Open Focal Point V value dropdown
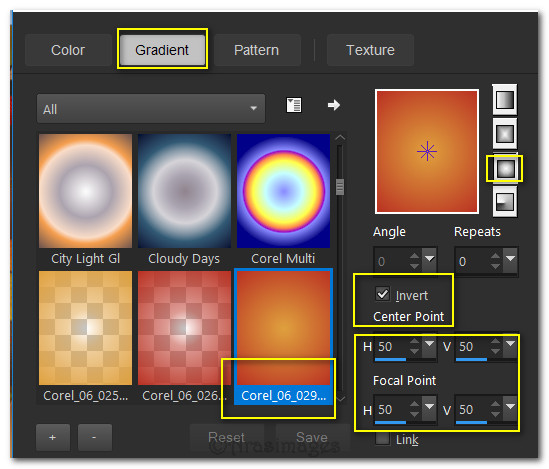 point(510,408)
